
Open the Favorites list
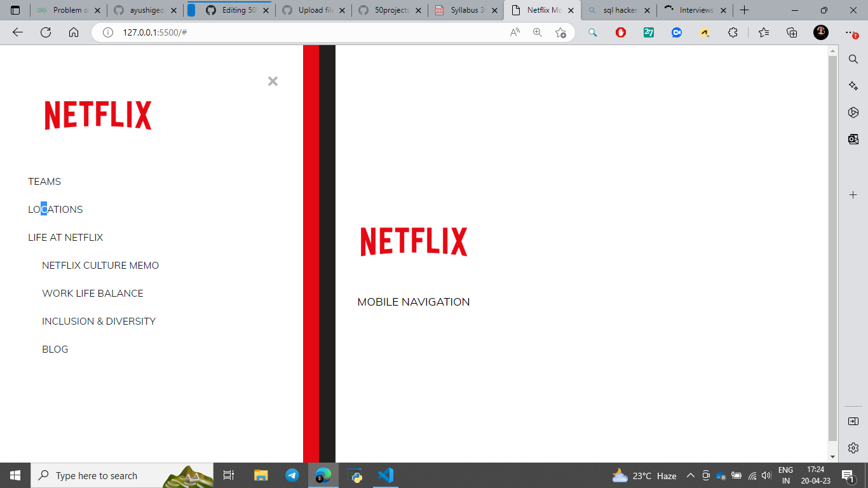click(764, 32)
